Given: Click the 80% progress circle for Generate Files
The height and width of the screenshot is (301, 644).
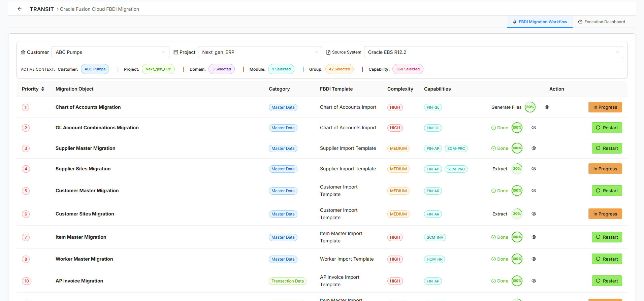Looking at the screenshot, I should tap(530, 107).
